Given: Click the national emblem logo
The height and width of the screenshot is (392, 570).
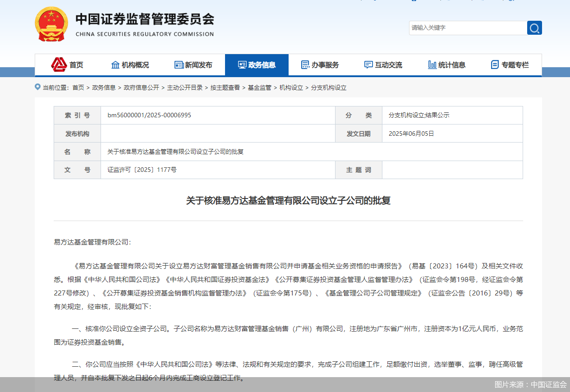Looking at the screenshot, I should (51, 24).
